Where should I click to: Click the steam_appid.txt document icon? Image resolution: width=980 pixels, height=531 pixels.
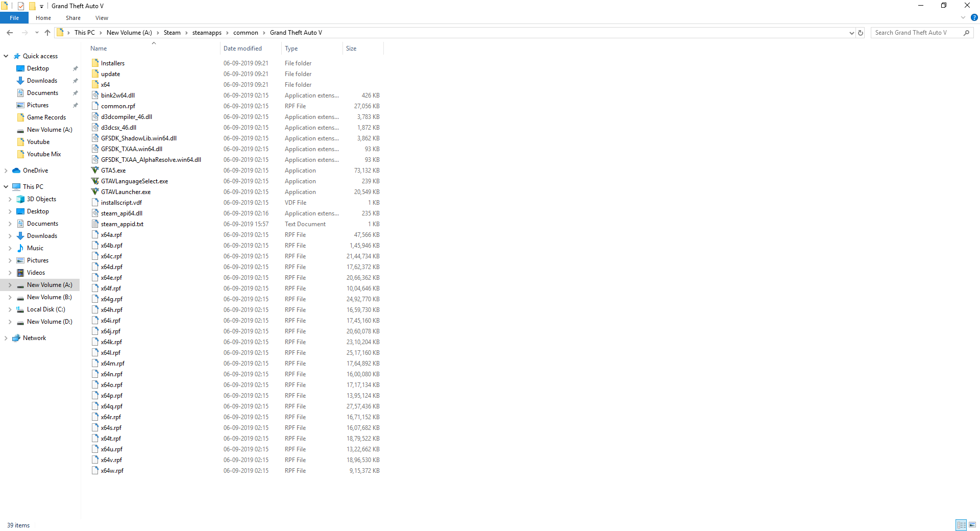[95, 224]
